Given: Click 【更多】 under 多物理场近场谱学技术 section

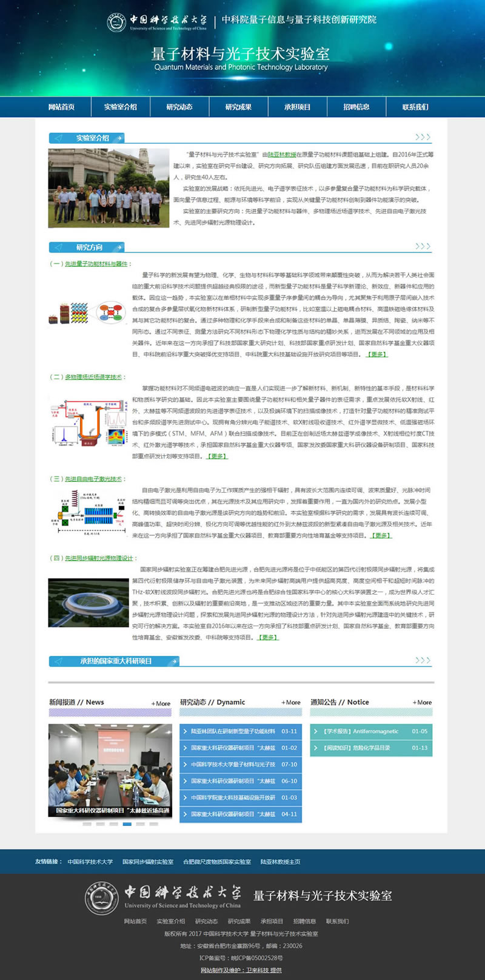Looking at the screenshot, I should click(x=217, y=456).
